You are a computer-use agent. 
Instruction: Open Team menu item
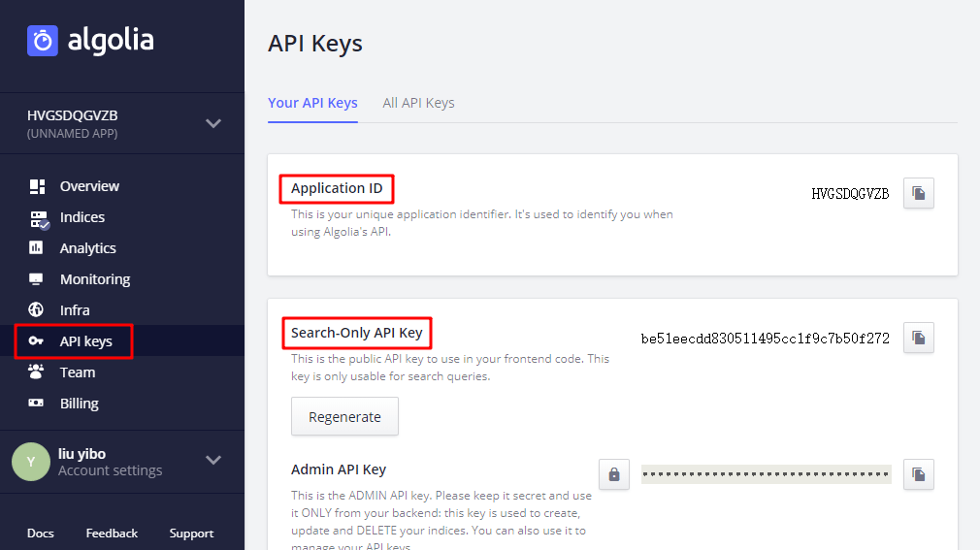click(78, 372)
